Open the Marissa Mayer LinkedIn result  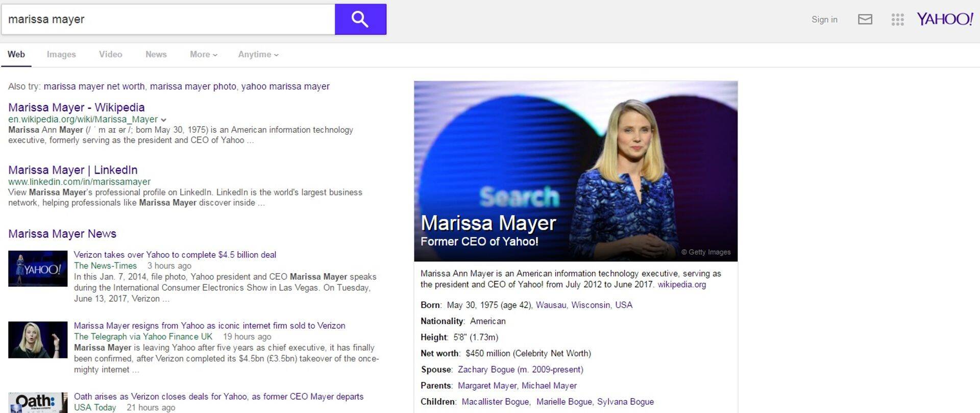pos(72,170)
